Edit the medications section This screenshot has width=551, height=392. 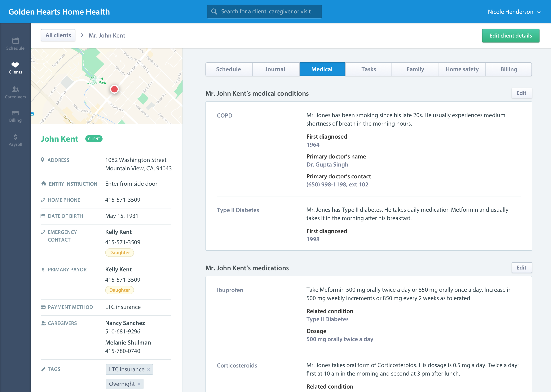click(522, 267)
